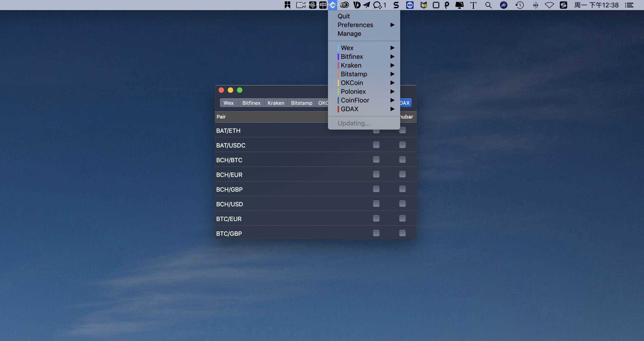Image resolution: width=644 pixels, height=341 pixels.
Task: Open the Bitstamp menu entry
Action: [364, 74]
